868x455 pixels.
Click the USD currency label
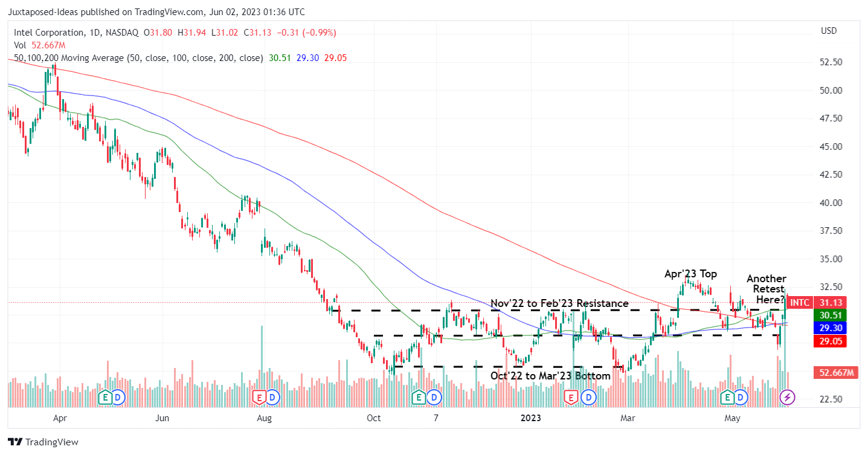829,31
